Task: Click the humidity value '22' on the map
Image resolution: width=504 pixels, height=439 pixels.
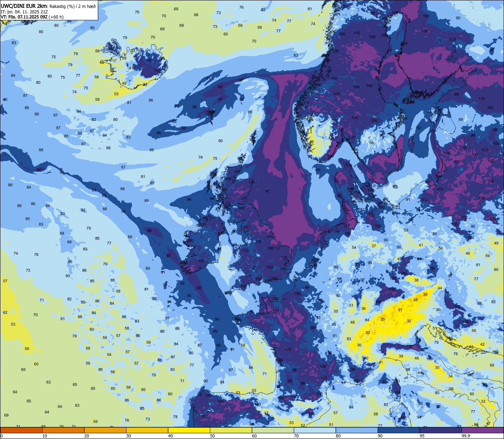Action: tap(368, 333)
